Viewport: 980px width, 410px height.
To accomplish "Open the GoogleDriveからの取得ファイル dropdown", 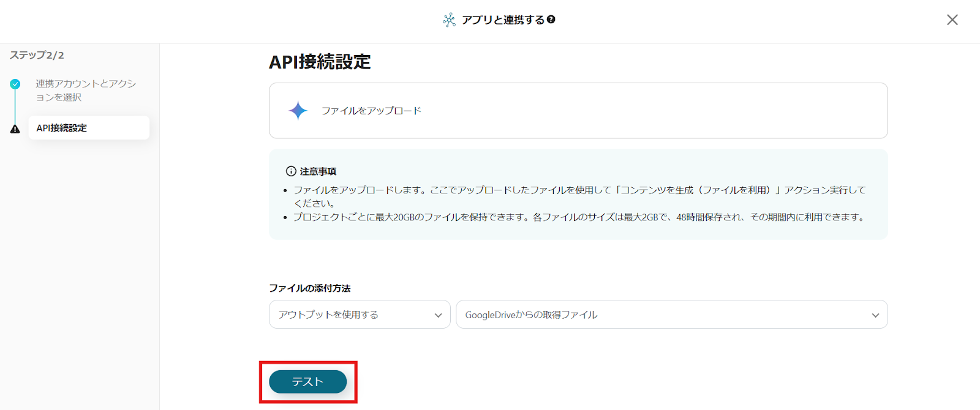I will click(x=672, y=315).
